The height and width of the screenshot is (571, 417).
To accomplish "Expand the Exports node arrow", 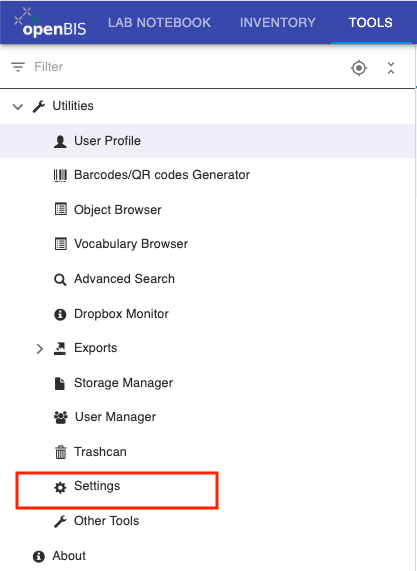I will coord(40,348).
